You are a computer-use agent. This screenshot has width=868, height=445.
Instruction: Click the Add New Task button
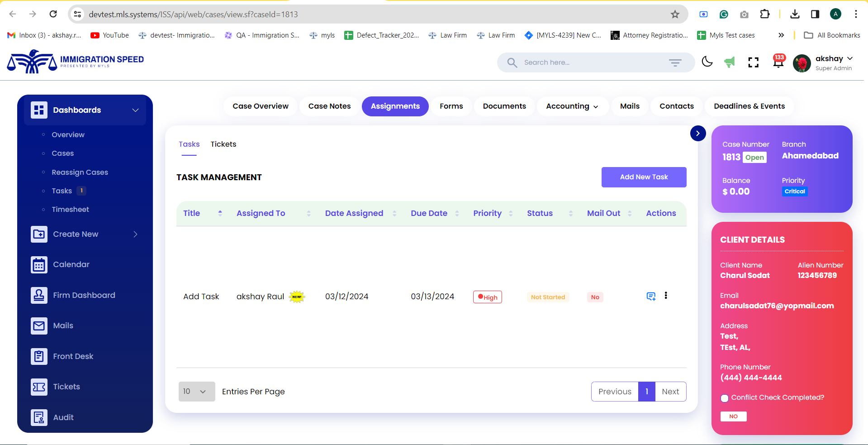coord(643,177)
